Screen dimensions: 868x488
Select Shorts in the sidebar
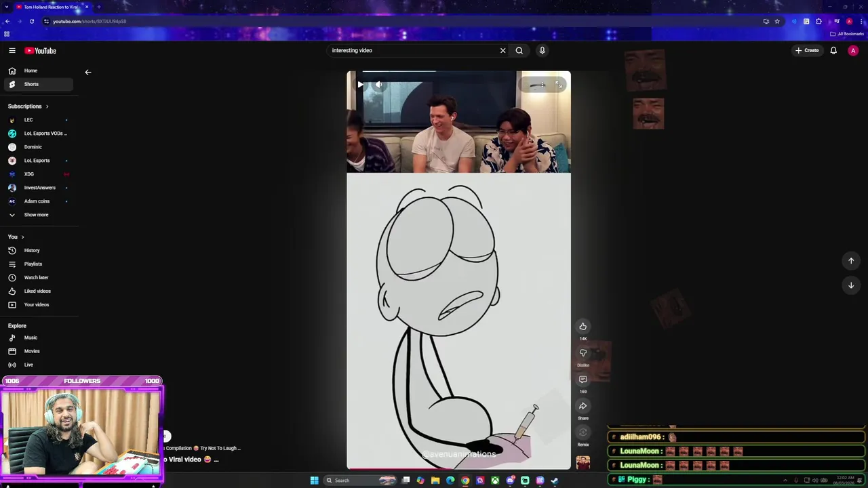pyautogui.click(x=39, y=84)
